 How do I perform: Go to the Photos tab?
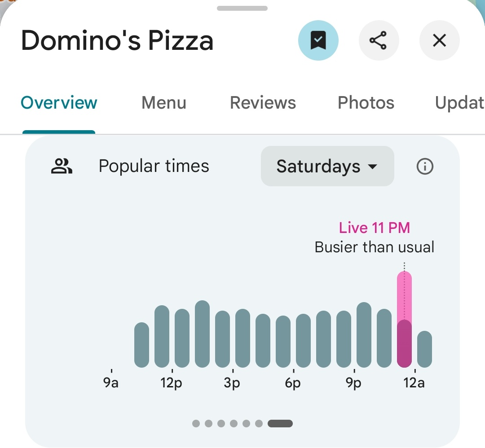point(366,103)
